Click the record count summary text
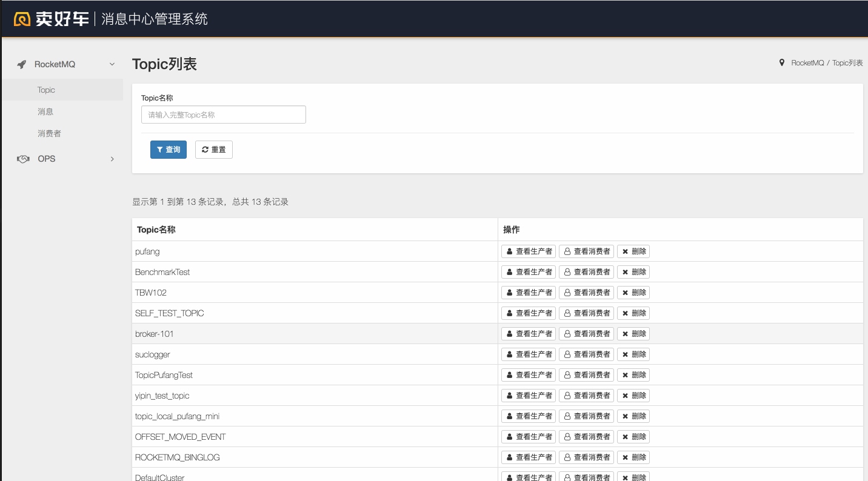The image size is (868, 481). coord(210,202)
